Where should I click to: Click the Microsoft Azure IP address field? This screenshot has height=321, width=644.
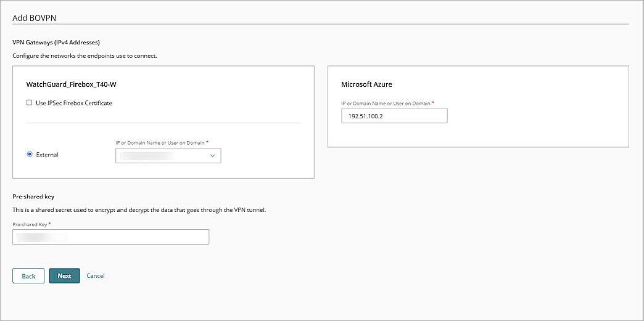[394, 116]
